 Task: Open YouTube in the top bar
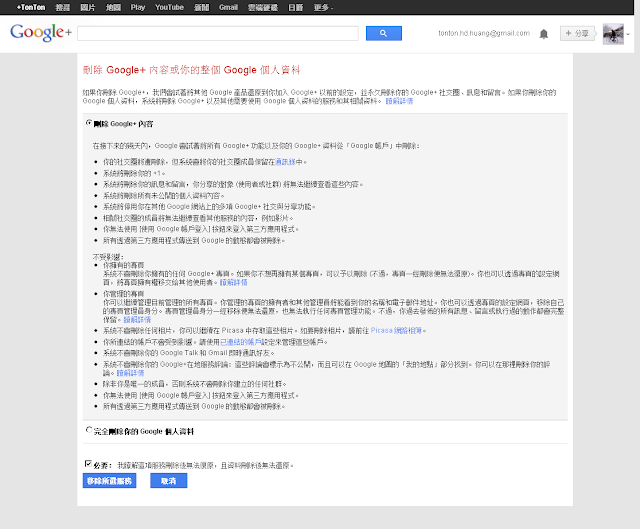(x=169, y=7)
